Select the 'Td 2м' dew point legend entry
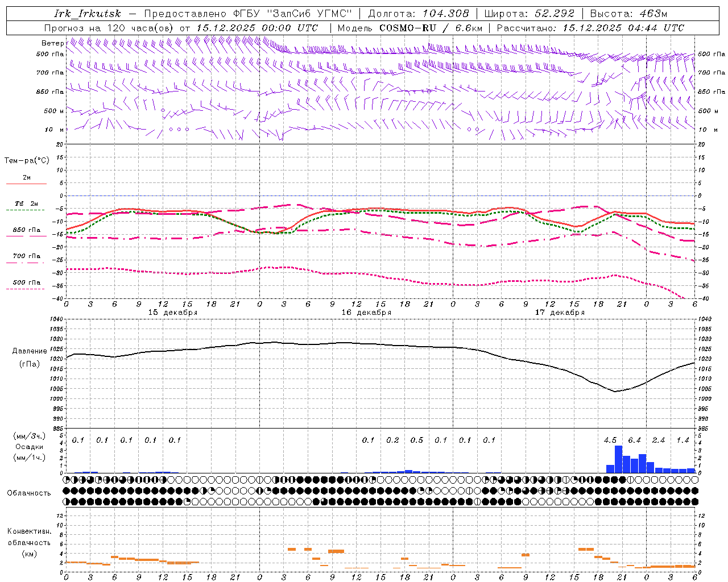The height and width of the screenshot is (582, 728). coord(27,203)
